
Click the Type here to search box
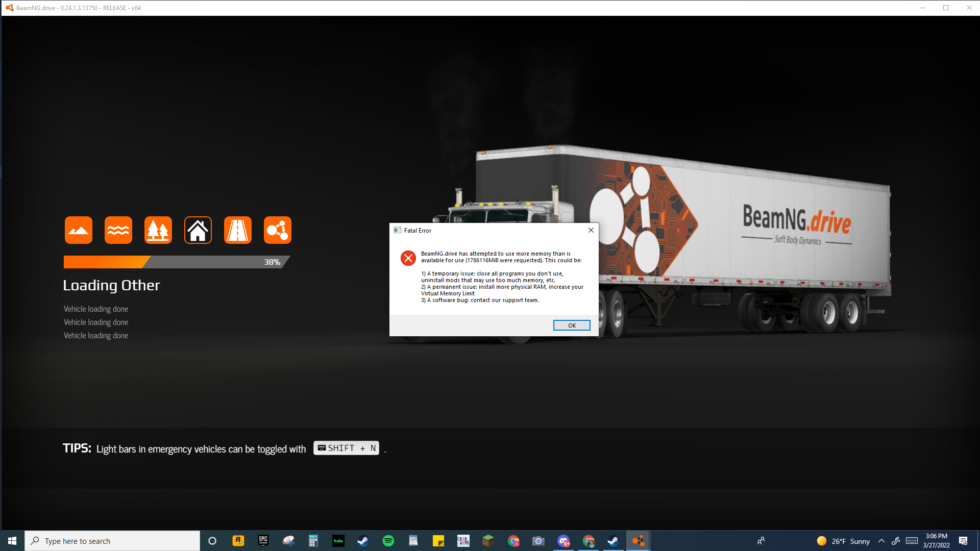112,541
